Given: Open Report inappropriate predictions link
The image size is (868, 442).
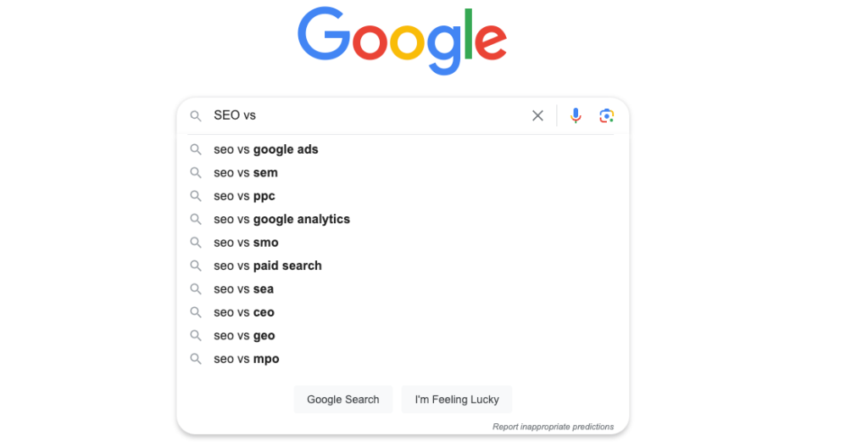Looking at the screenshot, I should tap(553, 427).
